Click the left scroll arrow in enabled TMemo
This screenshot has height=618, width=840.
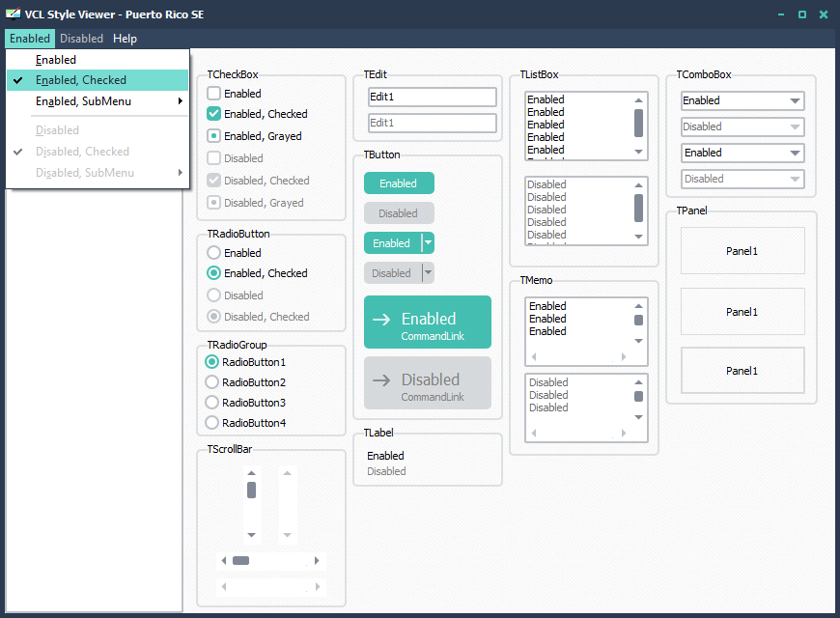(x=534, y=356)
